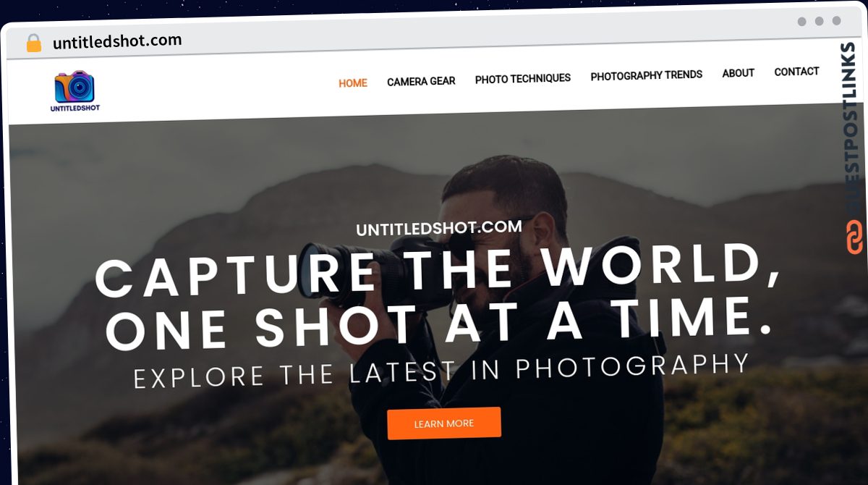This screenshot has width=868, height=485.
Task: Click the middle gray window dot
Action: [819, 22]
